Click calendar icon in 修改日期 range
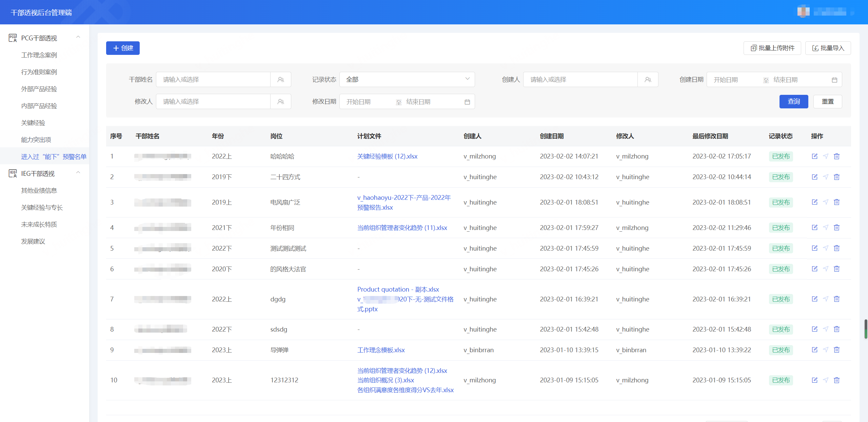868x422 pixels. (x=467, y=102)
